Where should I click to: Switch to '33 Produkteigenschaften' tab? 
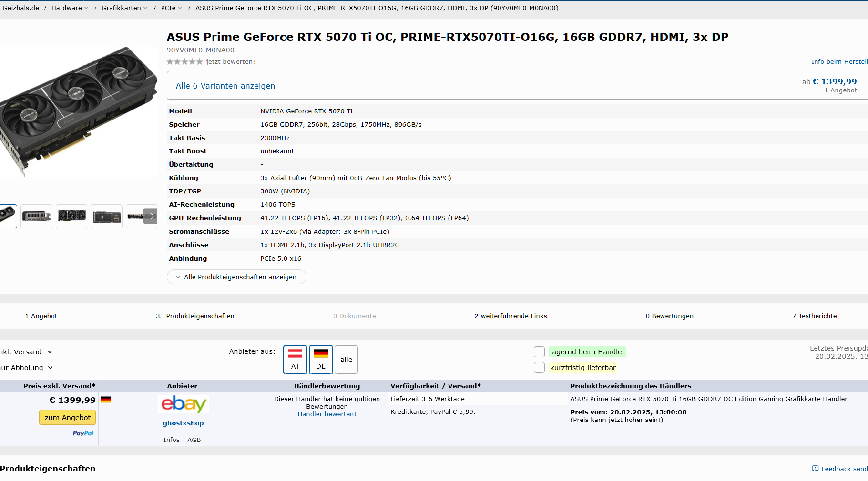point(195,316)
